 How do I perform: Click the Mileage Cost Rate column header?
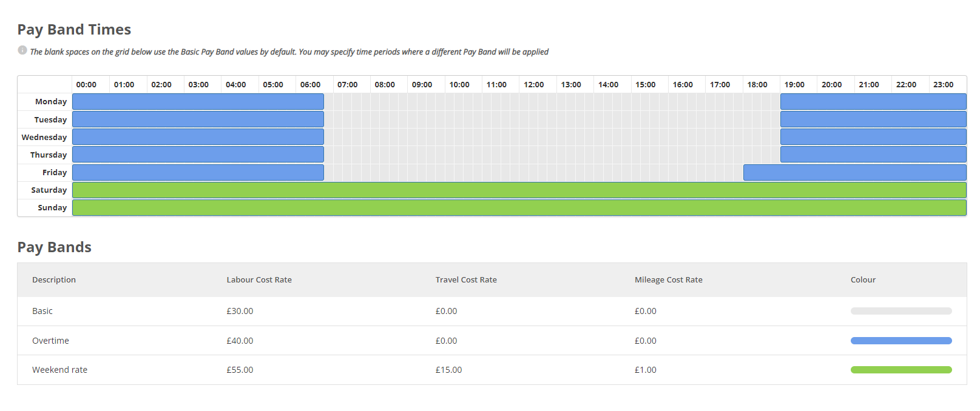[x=669, y=280]
